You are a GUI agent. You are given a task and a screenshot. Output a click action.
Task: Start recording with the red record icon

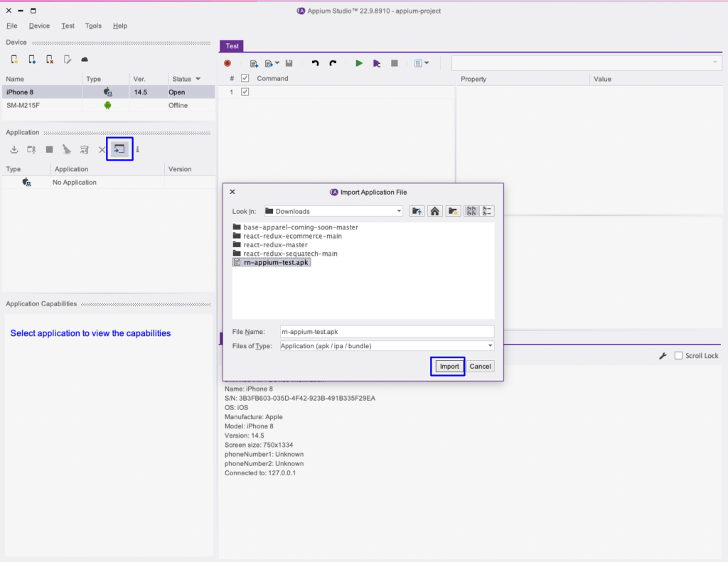227,63
